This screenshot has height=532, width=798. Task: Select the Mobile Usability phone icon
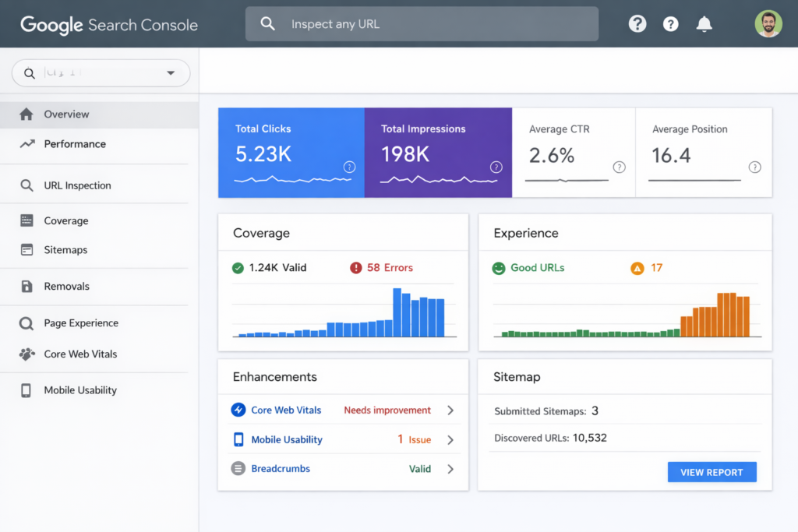(x=28, y=390)
